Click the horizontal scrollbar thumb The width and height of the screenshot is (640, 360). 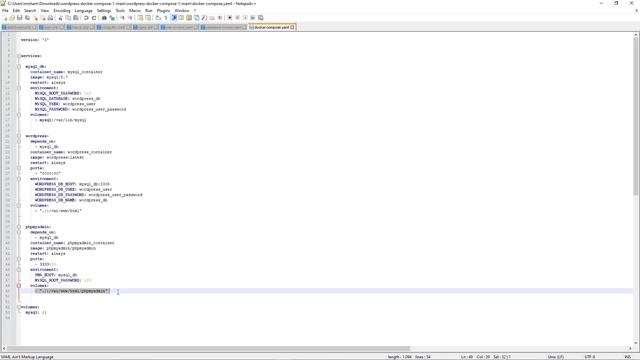209,349
